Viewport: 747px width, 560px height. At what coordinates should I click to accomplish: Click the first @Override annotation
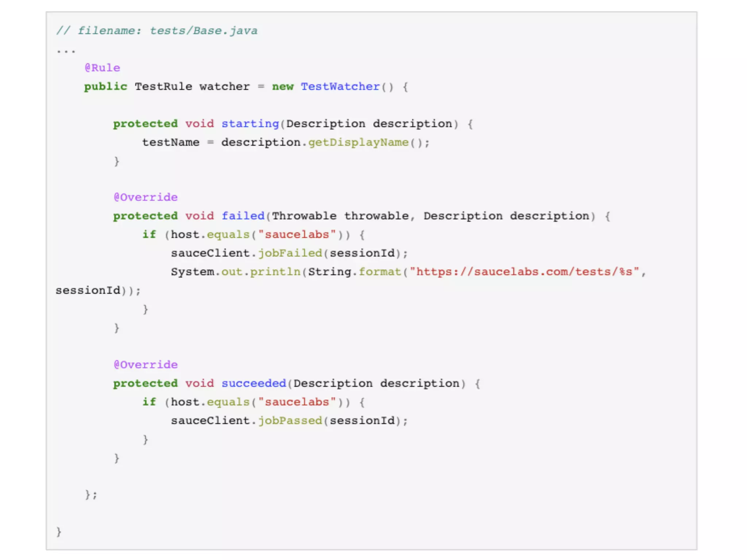tap(145, 197)
